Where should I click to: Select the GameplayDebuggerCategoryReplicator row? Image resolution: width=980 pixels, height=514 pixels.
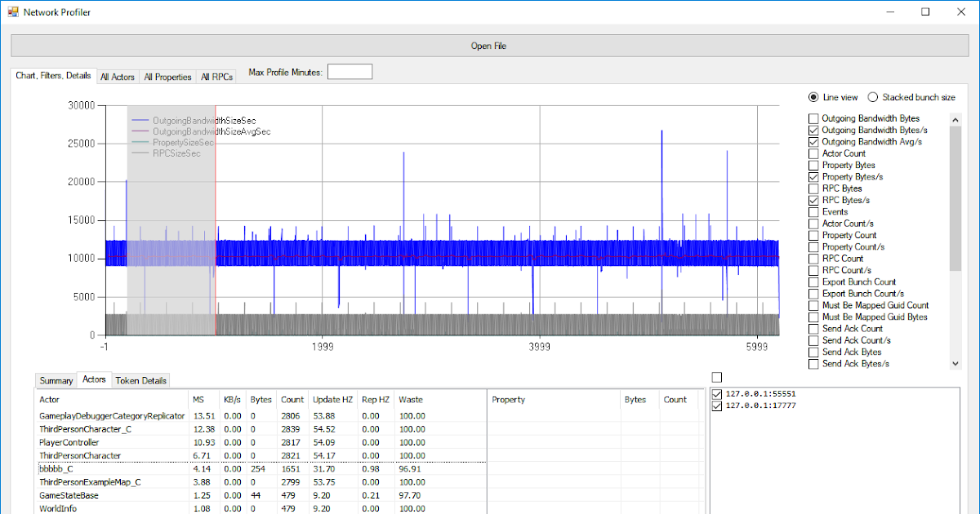click(261, 416)
